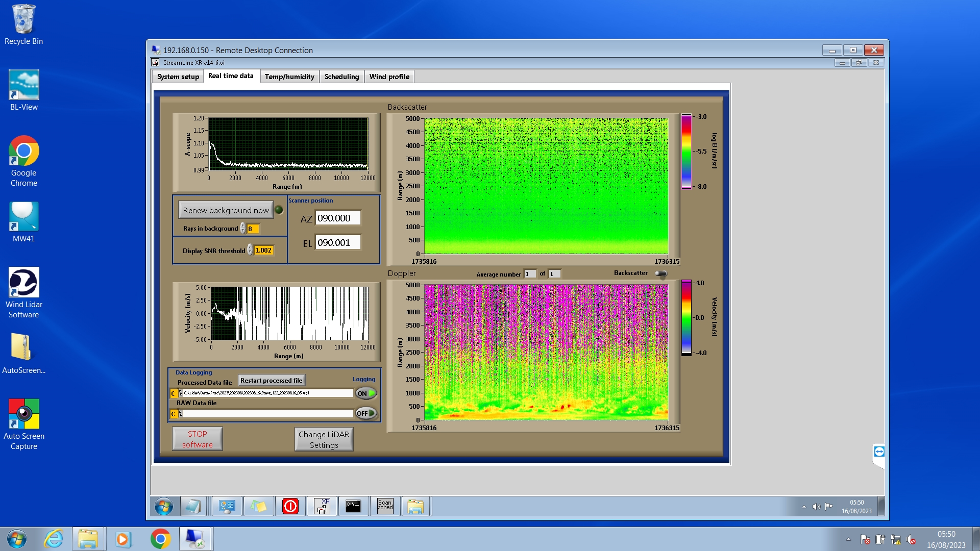Click Display SNR threshold stepper arrows
This screenshot has width=980, height=551.
(x=250, y=250)
